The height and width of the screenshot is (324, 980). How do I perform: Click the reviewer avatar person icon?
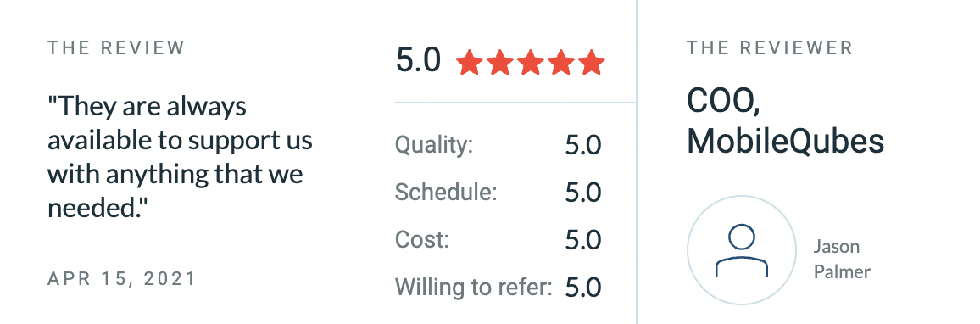pos(741,250)
